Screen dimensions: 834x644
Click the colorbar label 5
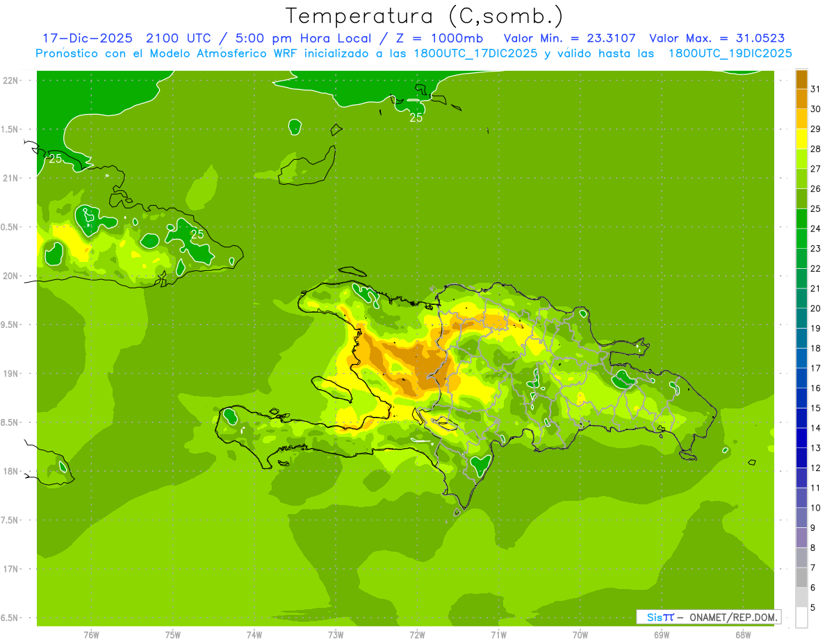coord(813,607)
